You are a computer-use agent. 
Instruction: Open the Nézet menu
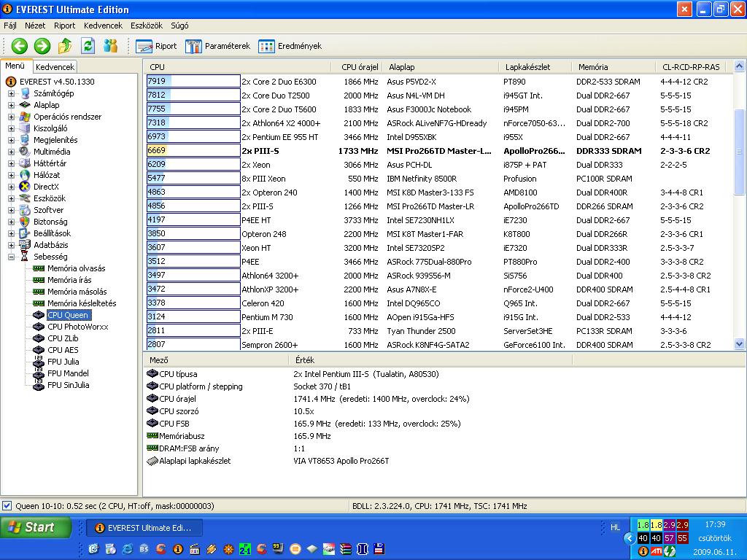pos(35,26)
